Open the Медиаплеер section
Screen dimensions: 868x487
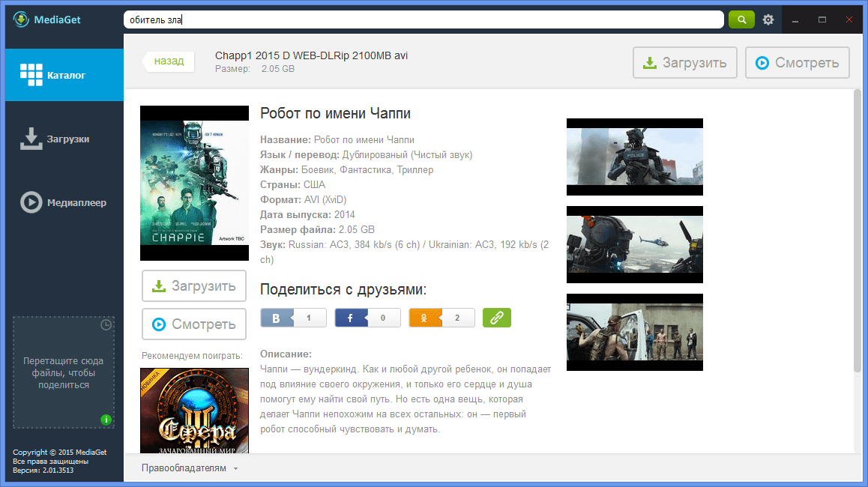click(x=64, y=202)
